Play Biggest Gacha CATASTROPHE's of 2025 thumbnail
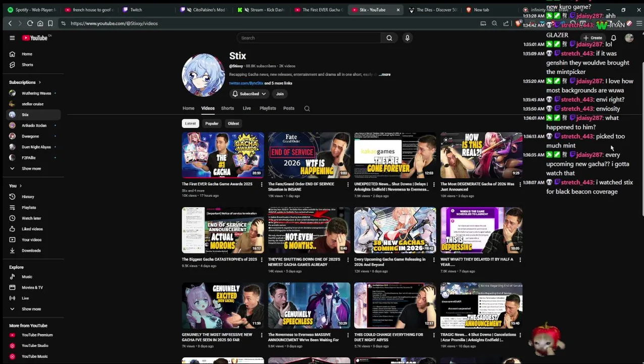Image resolution: width=644 pixels, height=364 pixels. [223, 230]
